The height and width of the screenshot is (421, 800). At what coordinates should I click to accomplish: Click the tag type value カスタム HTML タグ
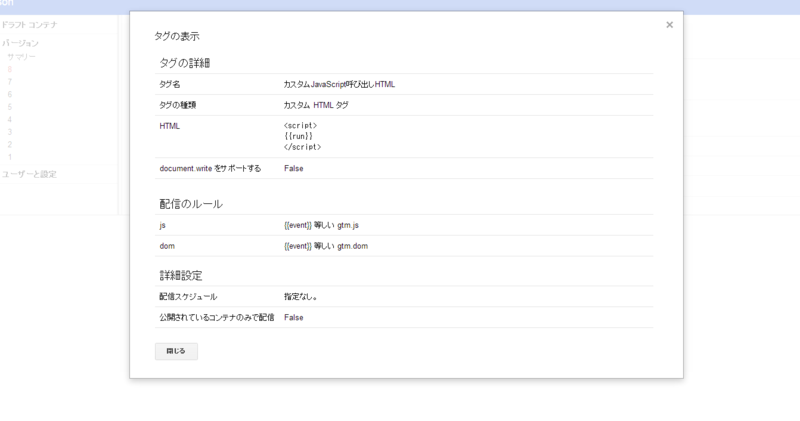click(316, 105)
